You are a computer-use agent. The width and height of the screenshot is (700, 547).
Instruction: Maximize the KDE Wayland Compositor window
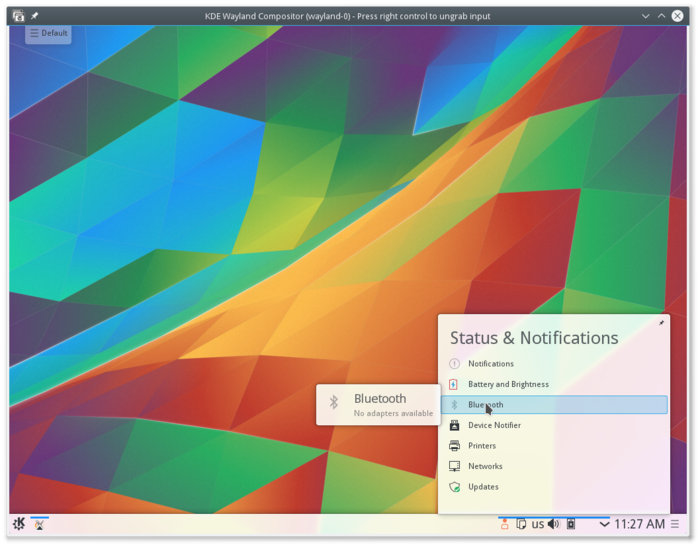click(661, 16)
